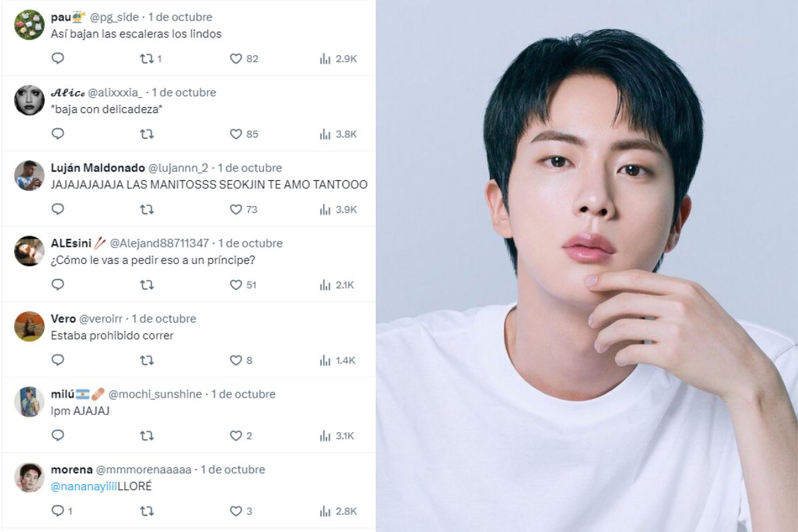The width and height of the screenshot is (798, 532).
Task: Retweet pau's tweet with 1 retweet
Action: click(x=151, y=59)
